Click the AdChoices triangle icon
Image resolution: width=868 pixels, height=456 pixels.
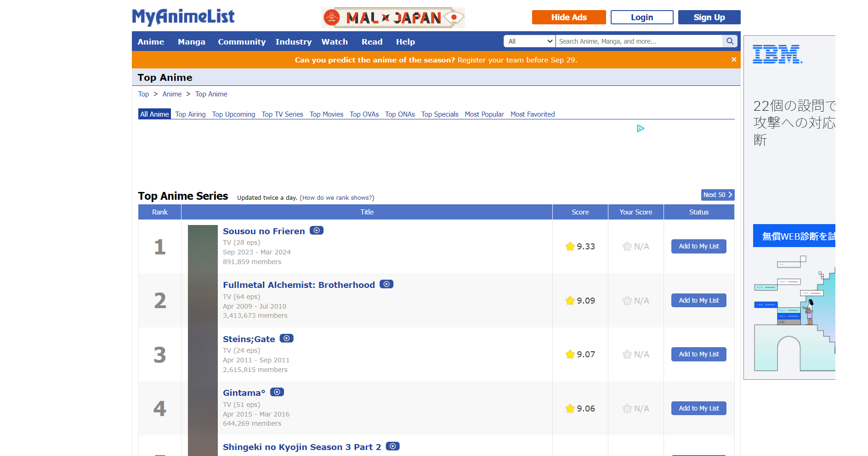tap(641, 129)
